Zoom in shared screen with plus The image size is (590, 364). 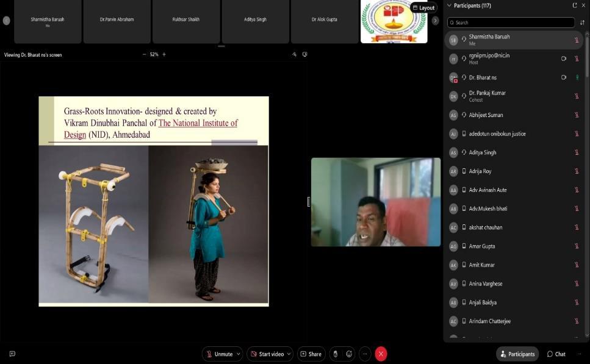(164, 54)
